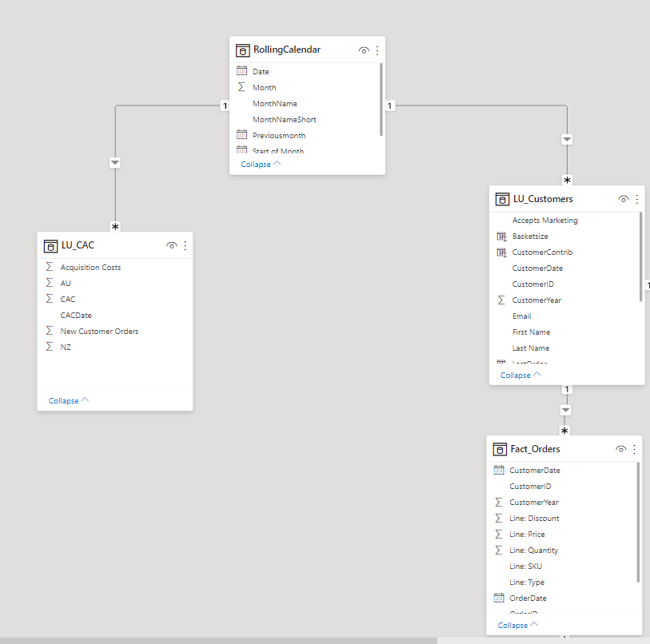
Task: Click calculated column icon beside Basketsize
Action: point(501,237)
